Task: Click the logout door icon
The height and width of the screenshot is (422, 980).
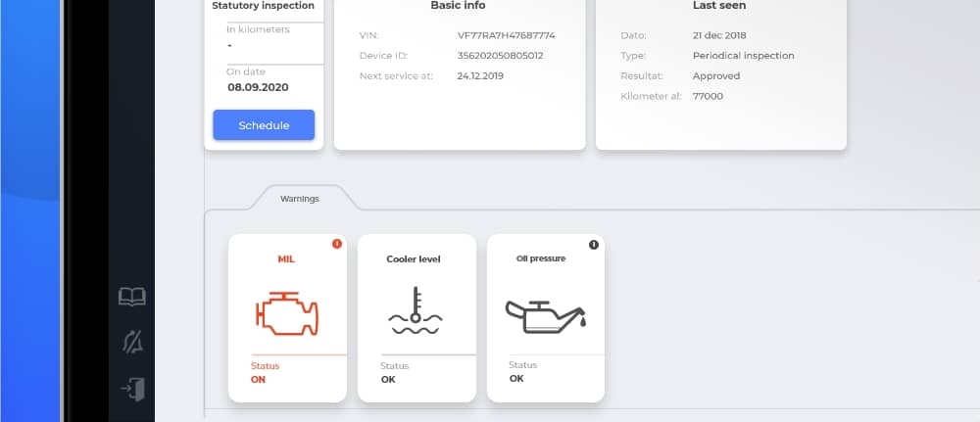Action: 133,389
